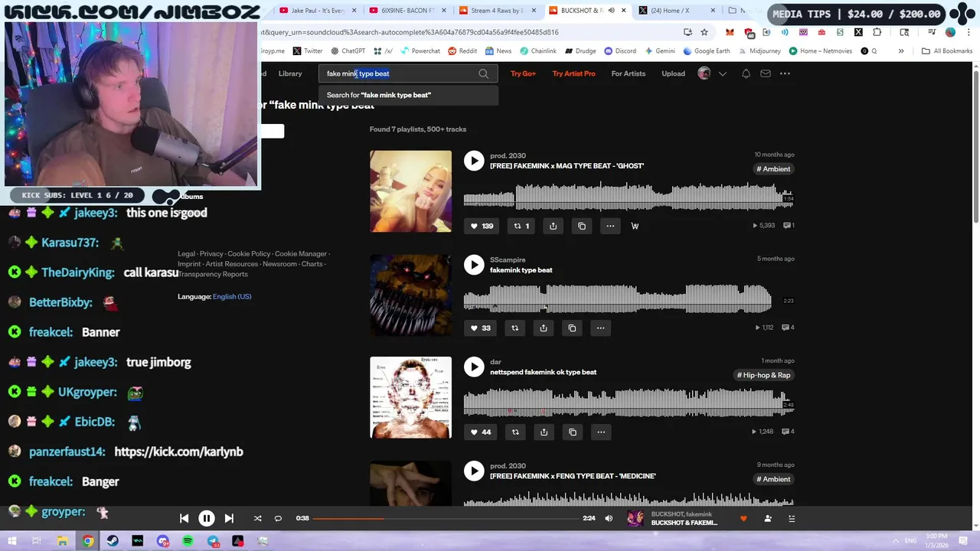Toggle shuffle in the player bar
This screenshot has width=980, height=551.
[x=257, y=518]
